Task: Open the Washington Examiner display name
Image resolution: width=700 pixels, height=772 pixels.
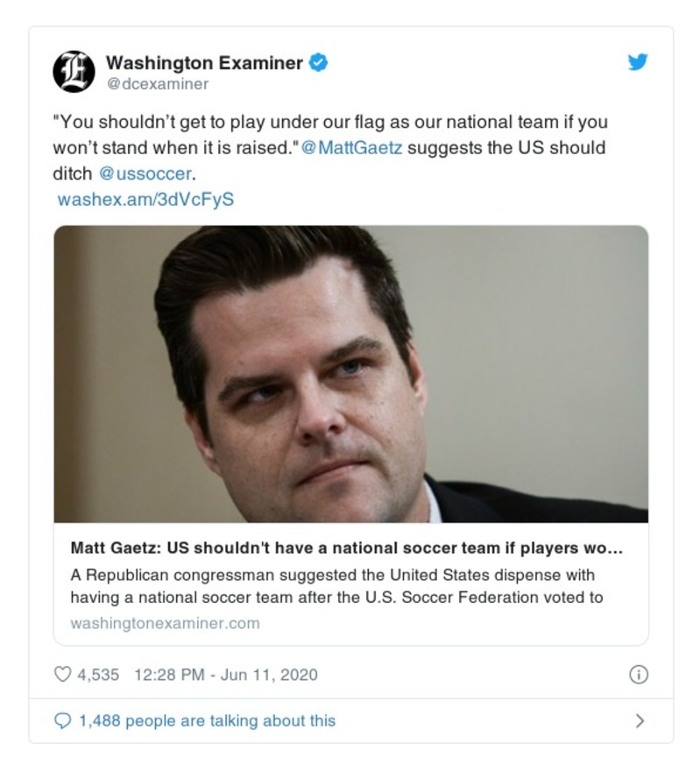Action: click(x=204, y=63)
